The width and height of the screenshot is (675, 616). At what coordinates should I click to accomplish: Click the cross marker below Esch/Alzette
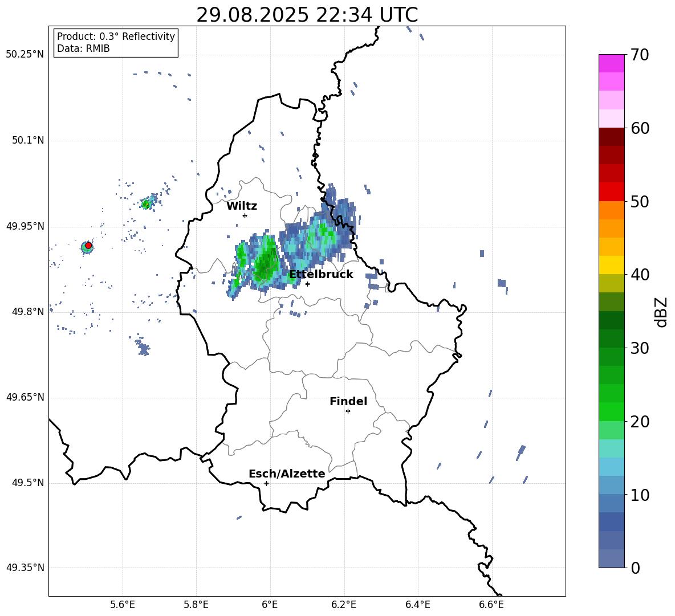coord(266,483)
